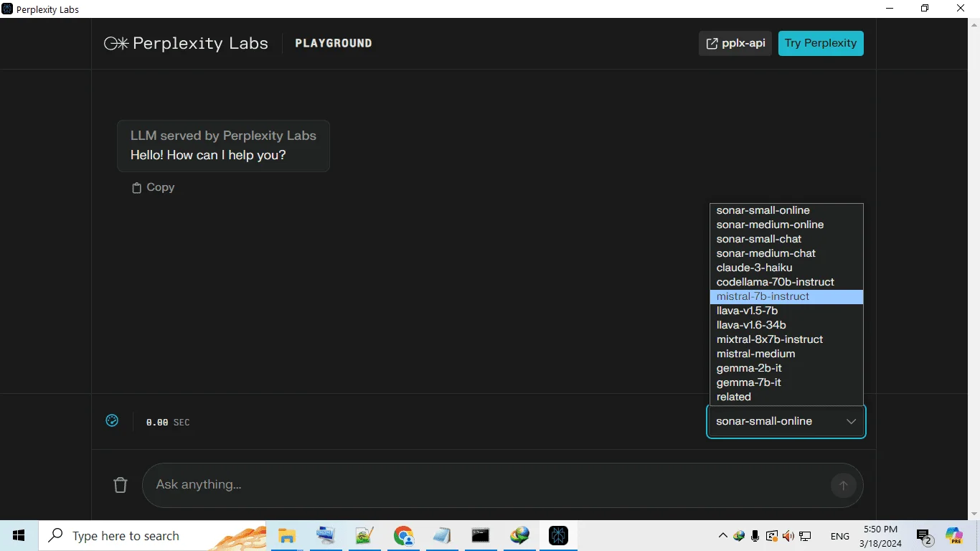Select sonar-small-online from the model list
The width and height of the screenshot is (980, 551).
(x=786, y=210)
